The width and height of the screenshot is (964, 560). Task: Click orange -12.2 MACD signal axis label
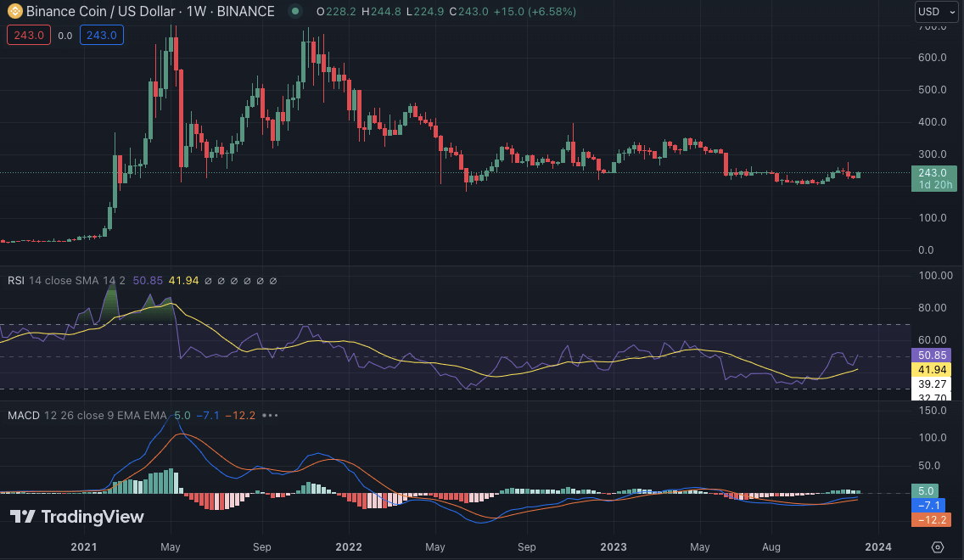tap(932, 520)
